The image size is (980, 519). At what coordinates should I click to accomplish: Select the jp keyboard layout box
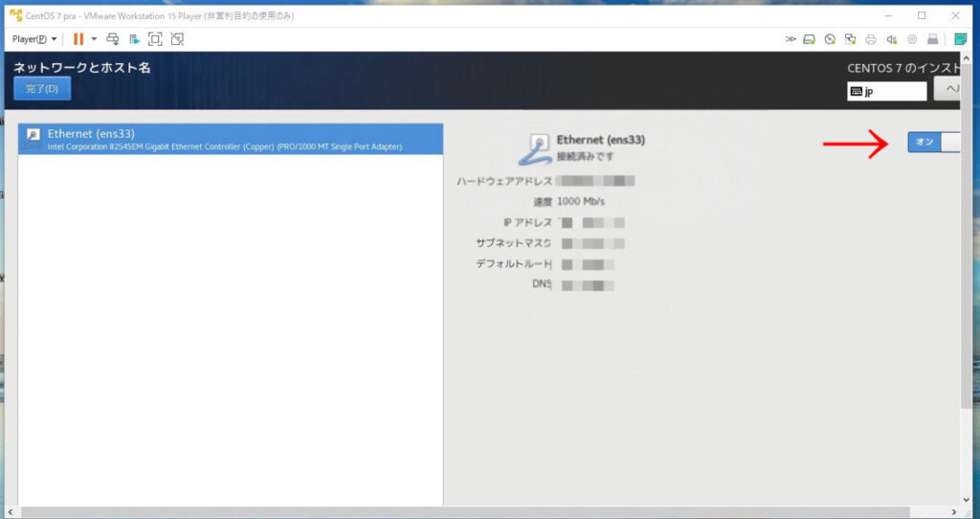tap(886, 91)
